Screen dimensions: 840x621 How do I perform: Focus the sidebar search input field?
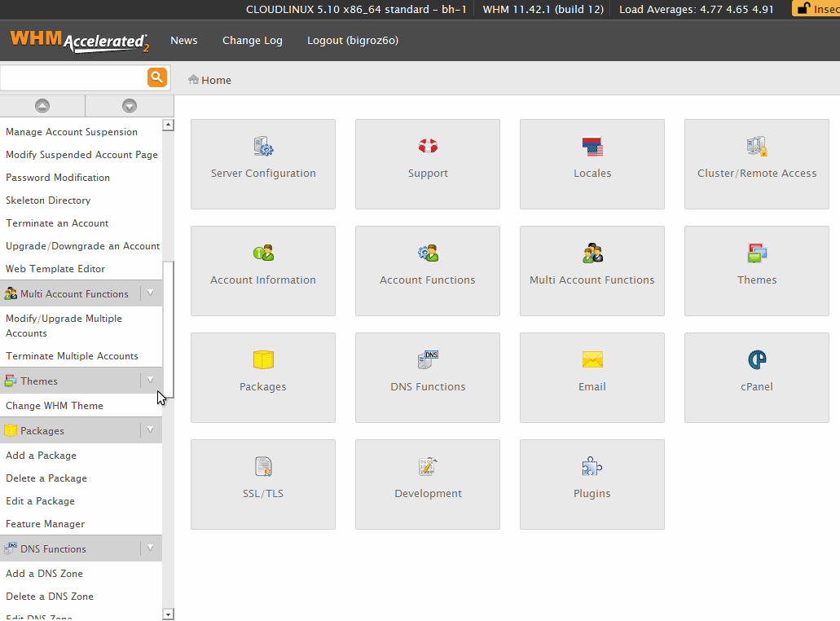(73, 77)
